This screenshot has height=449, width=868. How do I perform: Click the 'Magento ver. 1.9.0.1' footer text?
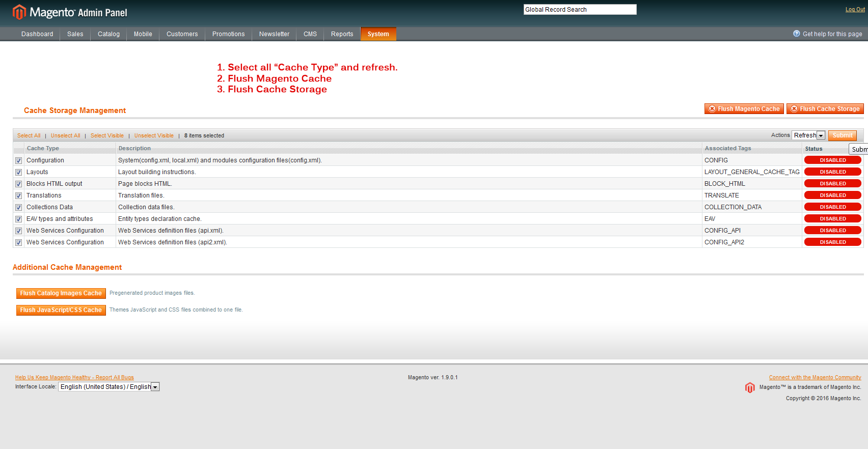point(433,377)
